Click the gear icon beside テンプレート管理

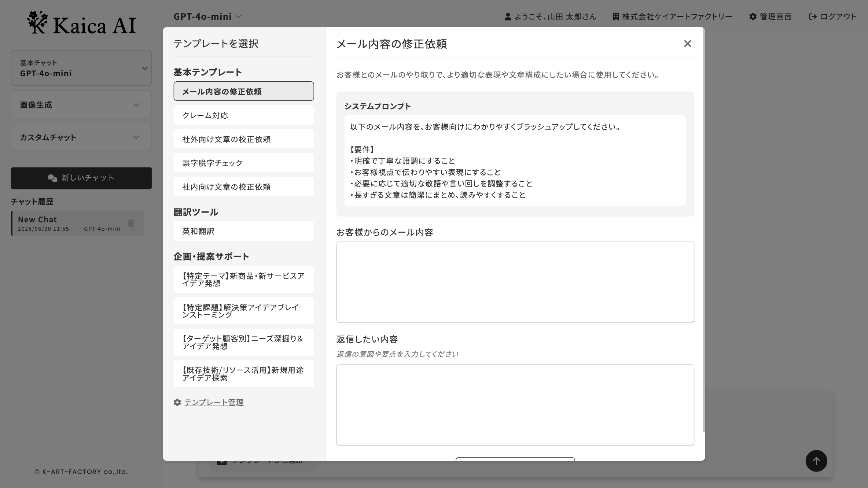(x=177, y=402)
